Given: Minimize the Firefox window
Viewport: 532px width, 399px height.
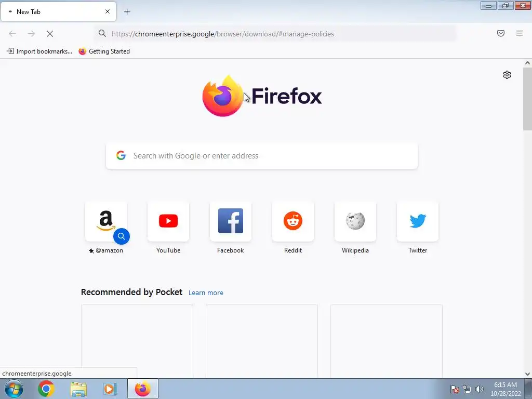Looking at the screenshot, I should pos(488,5).
